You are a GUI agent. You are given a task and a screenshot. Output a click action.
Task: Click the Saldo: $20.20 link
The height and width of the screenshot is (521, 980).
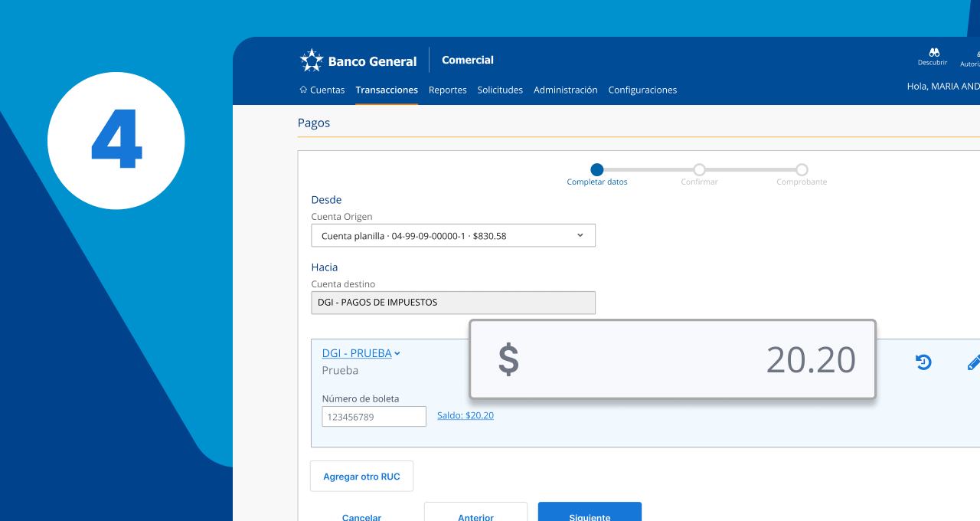pos(465,415)
